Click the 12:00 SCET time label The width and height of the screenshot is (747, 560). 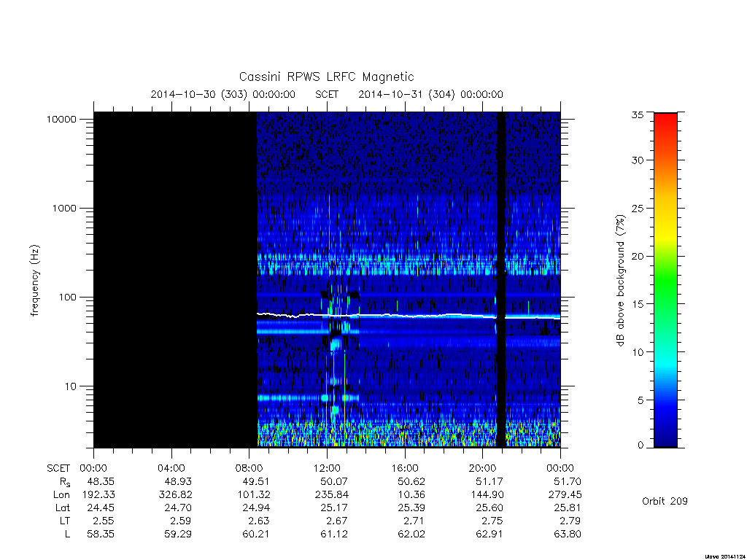pyautogui.click(x=327, y=468)
